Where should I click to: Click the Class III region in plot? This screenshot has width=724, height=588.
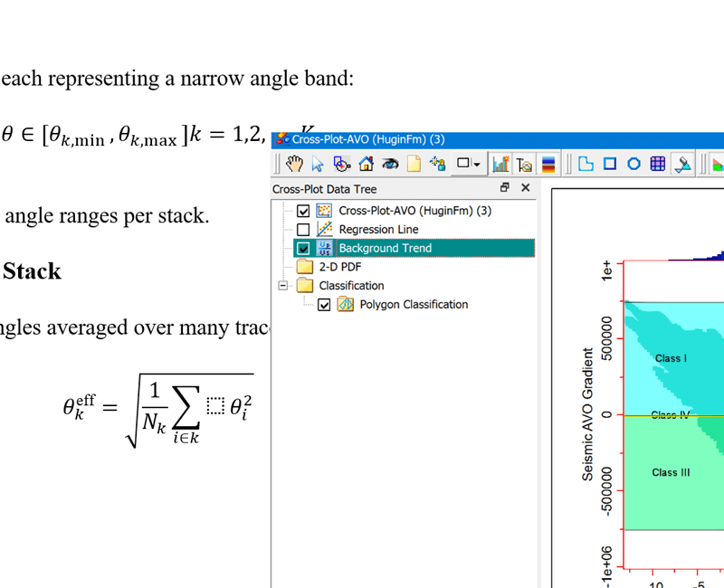coord(671,472)
